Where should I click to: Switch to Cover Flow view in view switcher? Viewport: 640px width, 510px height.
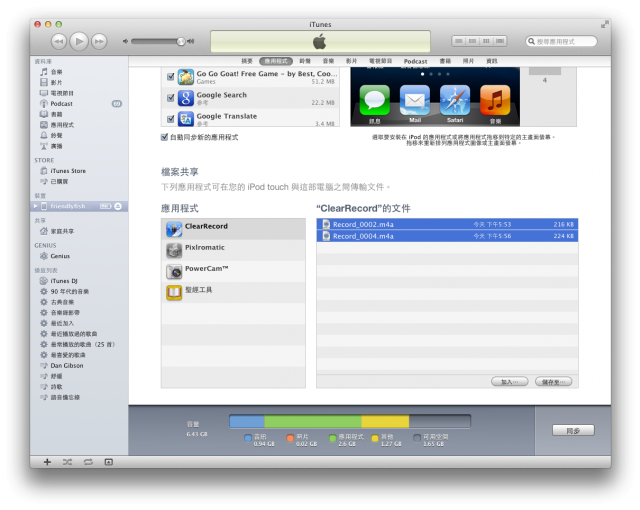click(500, 41)
